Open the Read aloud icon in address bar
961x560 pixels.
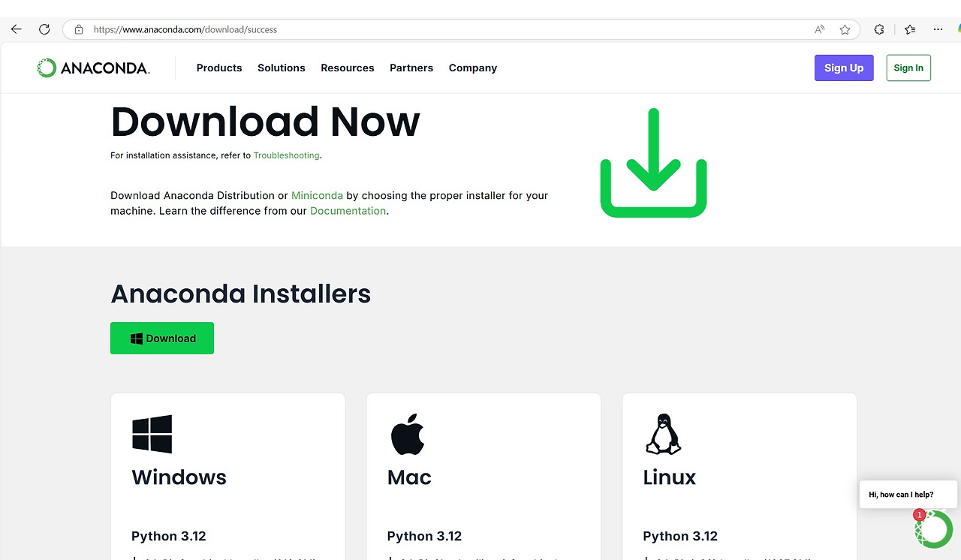pyautogui.click(x=820, y=30)
